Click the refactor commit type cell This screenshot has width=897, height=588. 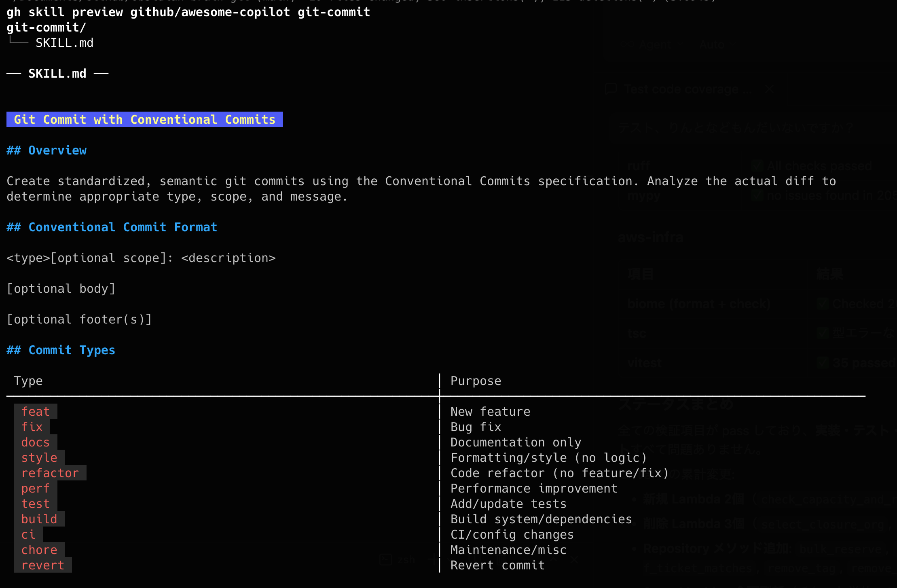point(50,473)
